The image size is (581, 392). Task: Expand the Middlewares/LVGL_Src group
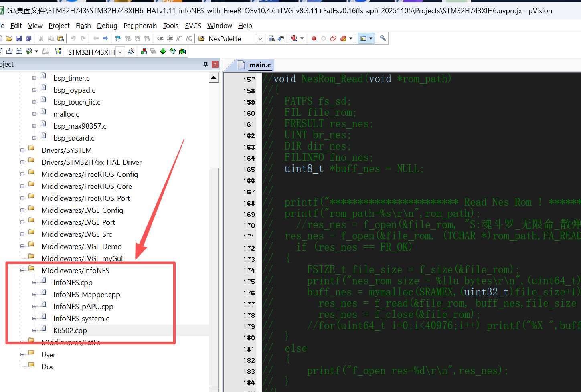pyautogui.click(x=22, y=234)
